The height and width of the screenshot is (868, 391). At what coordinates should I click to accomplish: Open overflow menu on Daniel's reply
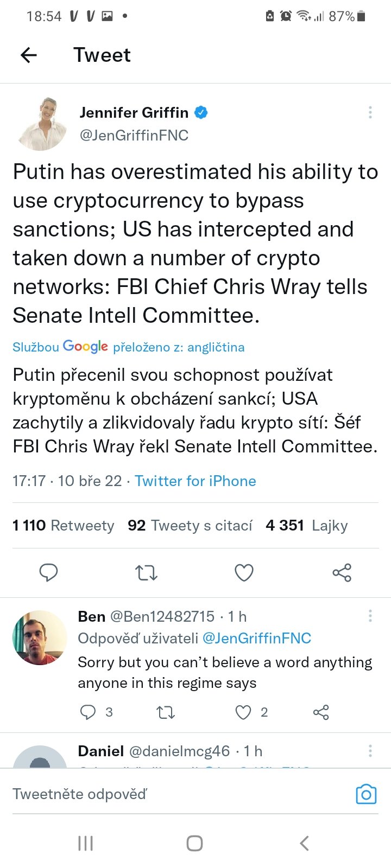click(x=370, y=751)
